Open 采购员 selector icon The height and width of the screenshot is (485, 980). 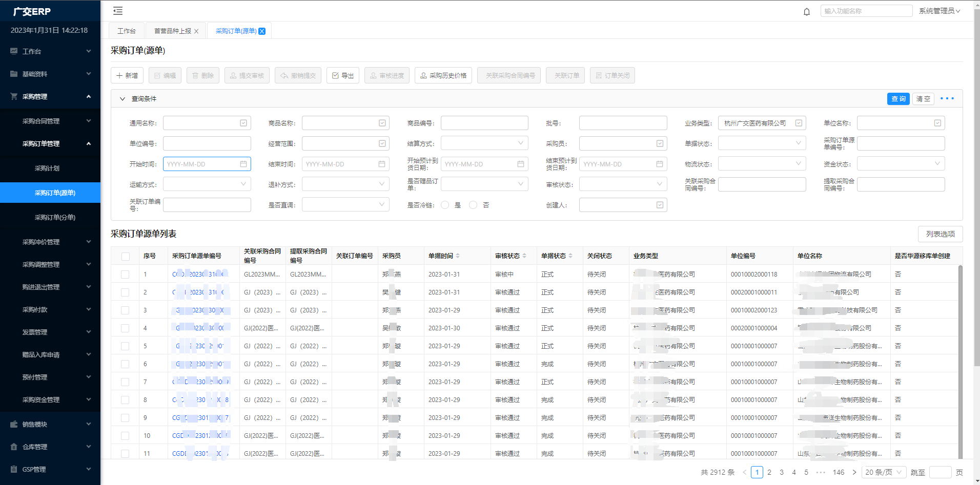660,143
